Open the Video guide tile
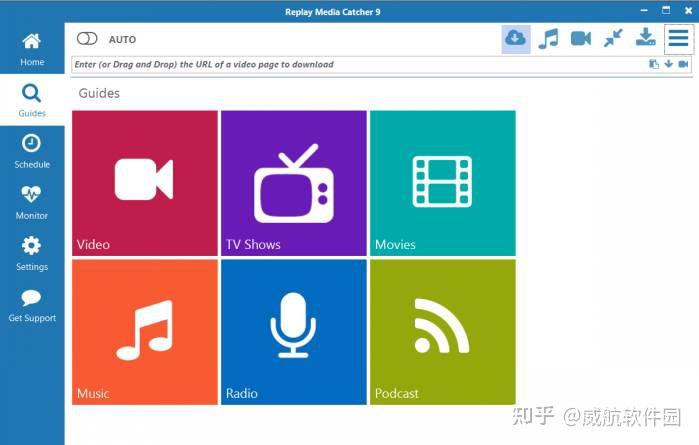The image size is (699, 445). (145, 183)
